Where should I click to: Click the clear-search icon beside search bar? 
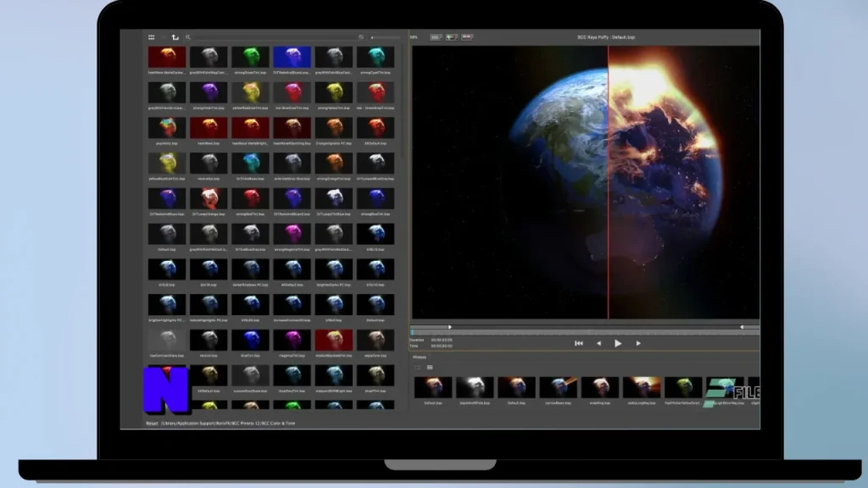point(361,37)
